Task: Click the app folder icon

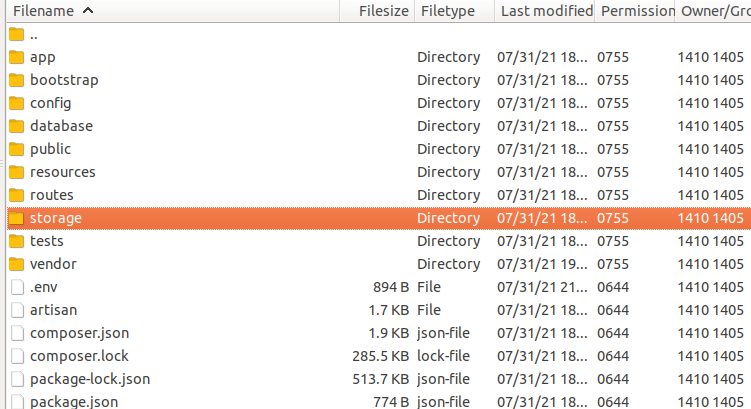Action: [x=16, y=57]
